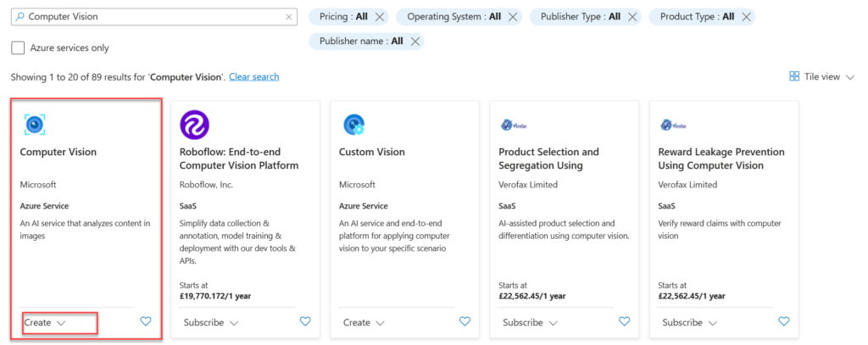868x345 pixels.
Task: Favorite the Roboflow offering
Action: tap(305, 321)
